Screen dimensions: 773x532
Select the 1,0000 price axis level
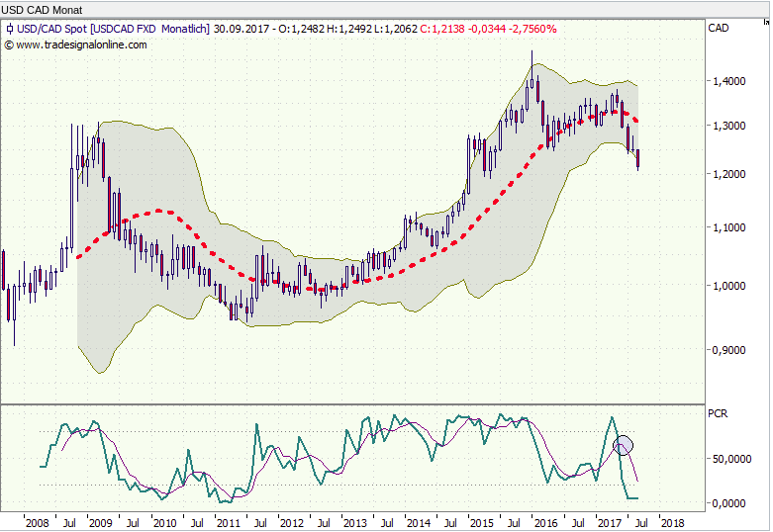click(x=728, y=286)
